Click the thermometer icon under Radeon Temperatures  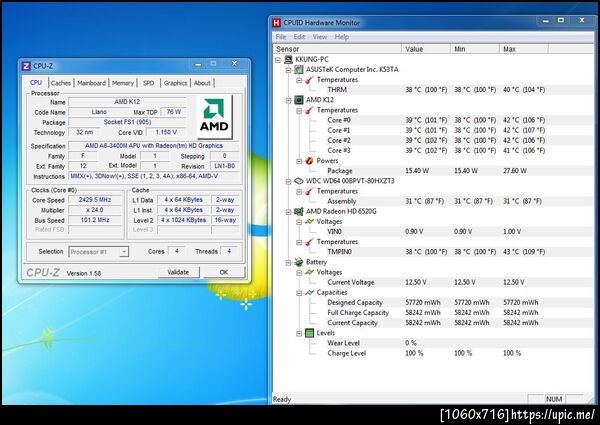point(309,242)
